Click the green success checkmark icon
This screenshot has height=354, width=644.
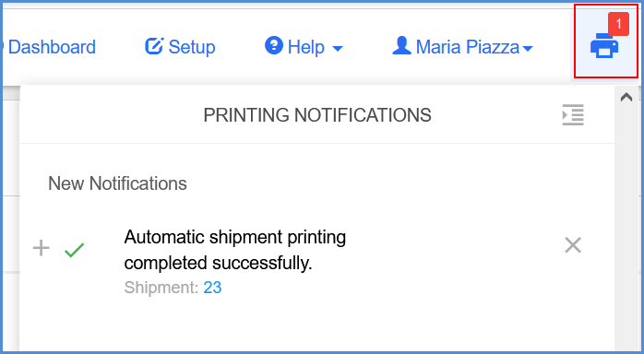coord(75,250)
